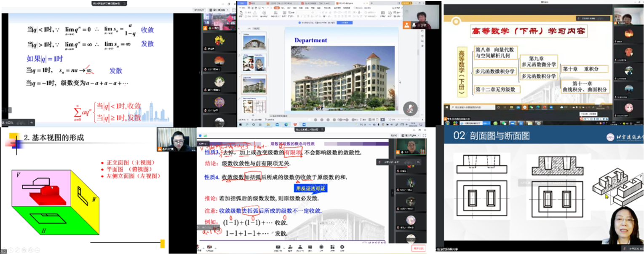Open a new tab with the plus button

[x=371, y=3]
